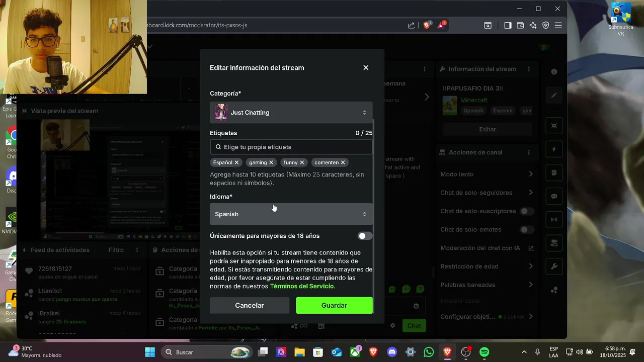Open Feed de actividades options menu
Viewport: 644px width, 362px height.
tap(137, 250)
